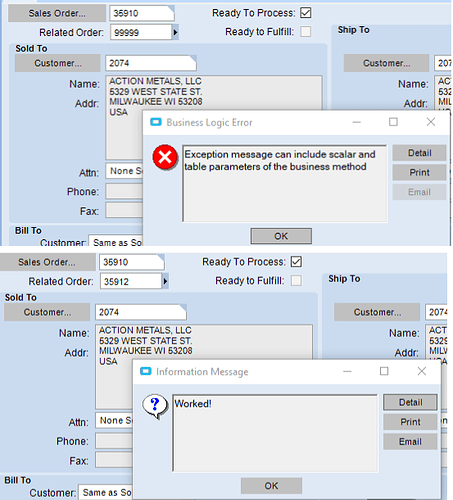Minimize the Business Logic Error dialog
Screen dimensions: 453x500
tap(357, 122)
